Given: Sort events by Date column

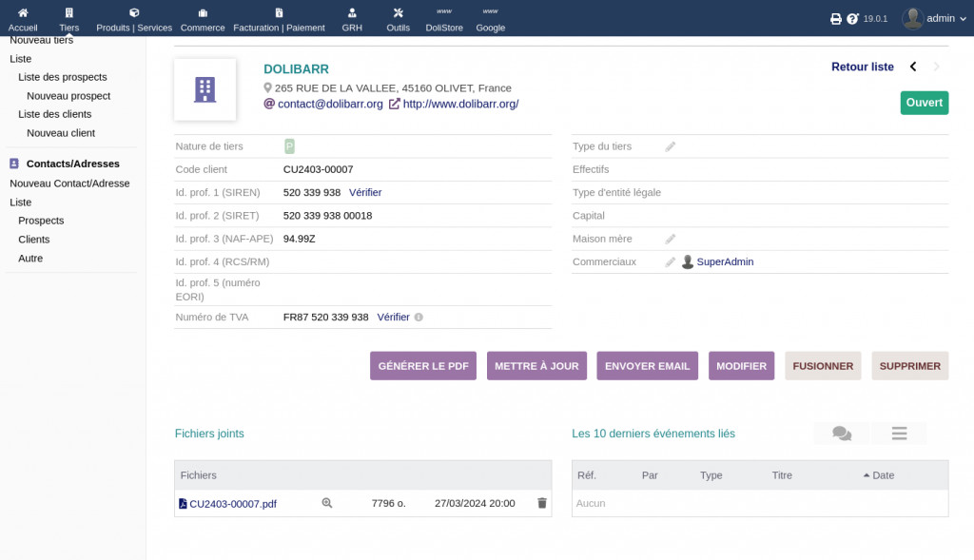Looking at the screenshot, I should 883,475.
